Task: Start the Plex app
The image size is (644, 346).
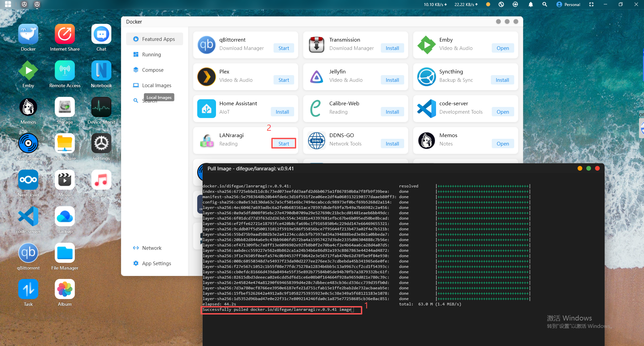Action: [x=283, y=80]
